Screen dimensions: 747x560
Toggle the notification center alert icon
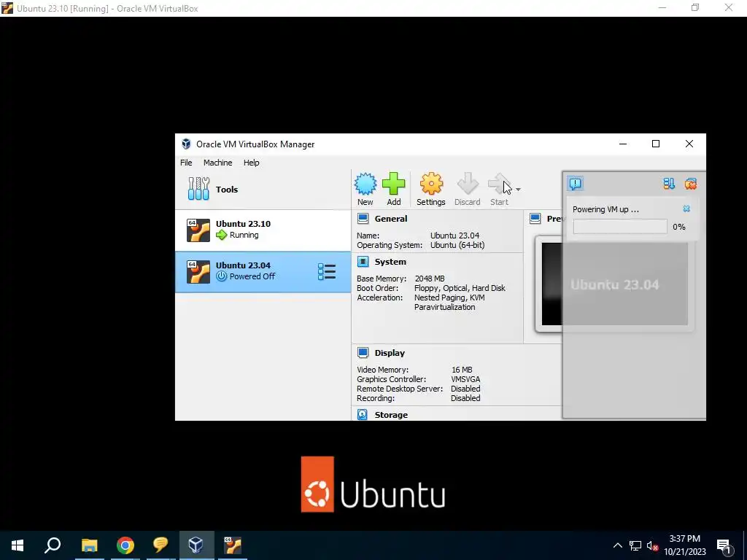[576, 183]
